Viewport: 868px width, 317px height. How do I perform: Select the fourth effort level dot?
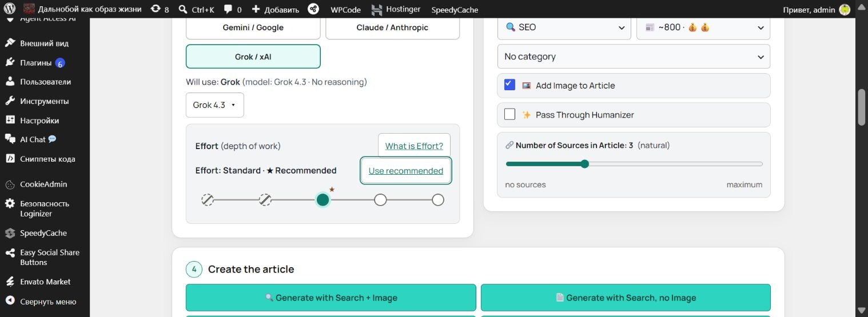click(380, 200)
